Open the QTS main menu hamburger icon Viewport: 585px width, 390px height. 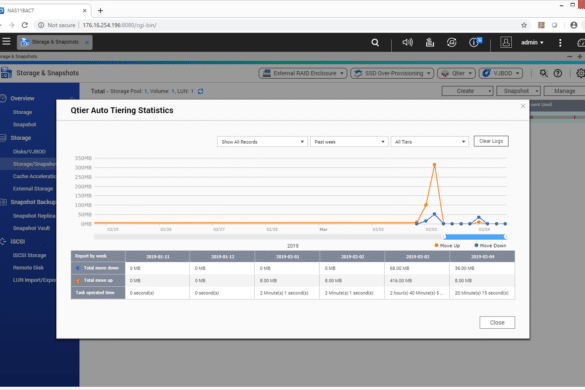click(6, 42)
